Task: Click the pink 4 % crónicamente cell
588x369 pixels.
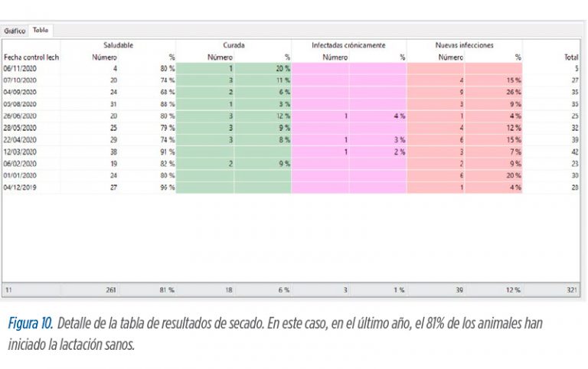Action: pyautogui.click(x=378, y=116)
